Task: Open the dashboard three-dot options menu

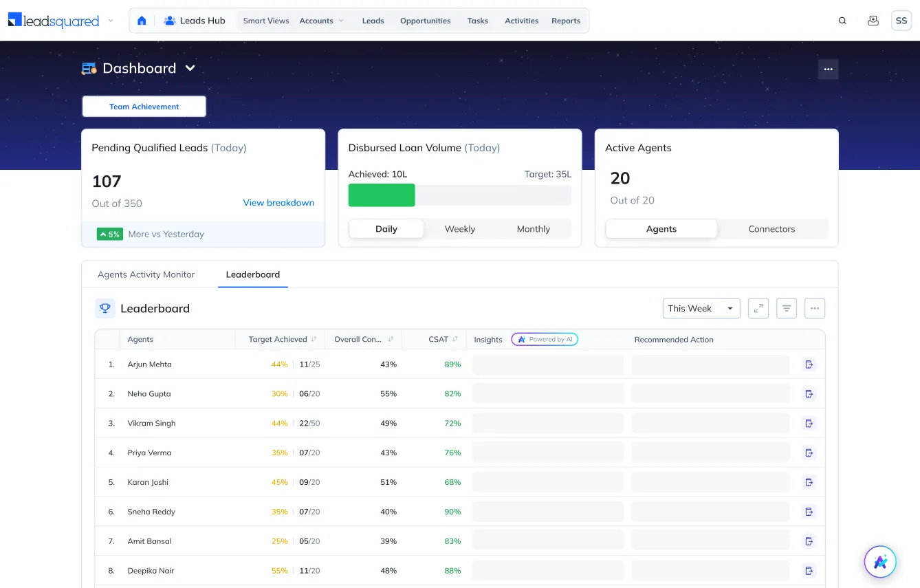Action: (x=828, y=69)
